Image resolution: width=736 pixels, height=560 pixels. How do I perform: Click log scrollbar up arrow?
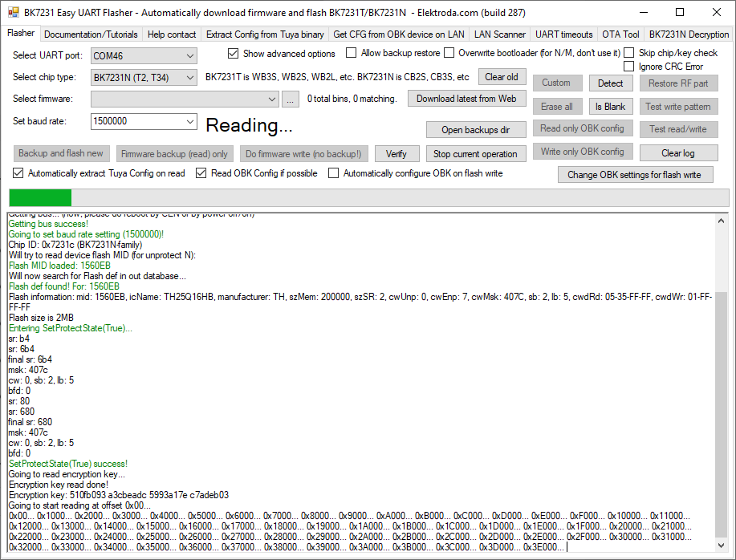tap(722, 221)
